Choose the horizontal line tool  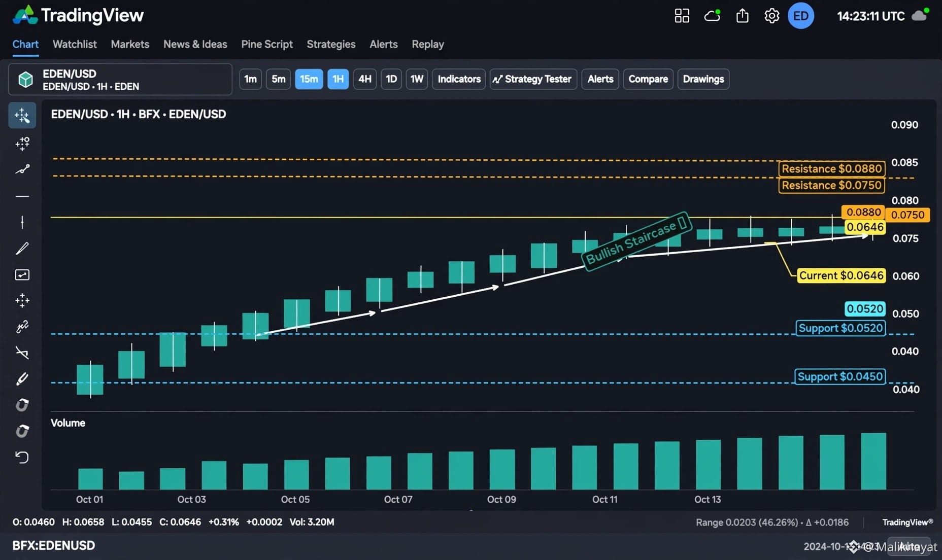pyautogui.click(x=22, y=196)
